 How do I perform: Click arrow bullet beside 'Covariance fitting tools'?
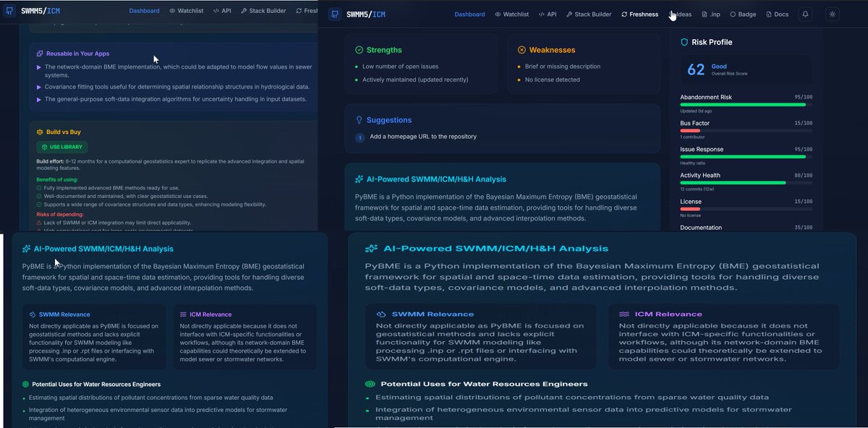(39, 87)
